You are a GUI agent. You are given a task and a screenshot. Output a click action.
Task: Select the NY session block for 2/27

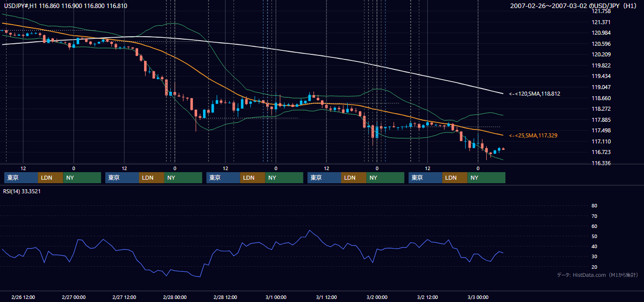(x=183, y=178)
